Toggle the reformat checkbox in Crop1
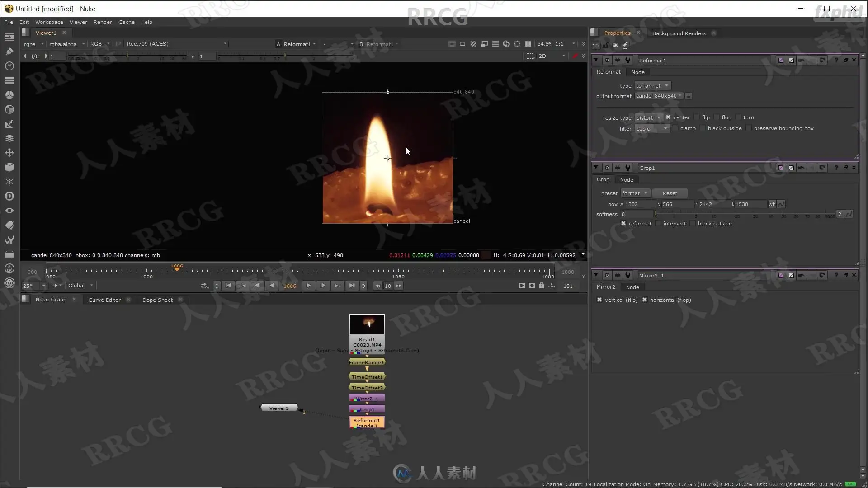 tap(623, 224)
